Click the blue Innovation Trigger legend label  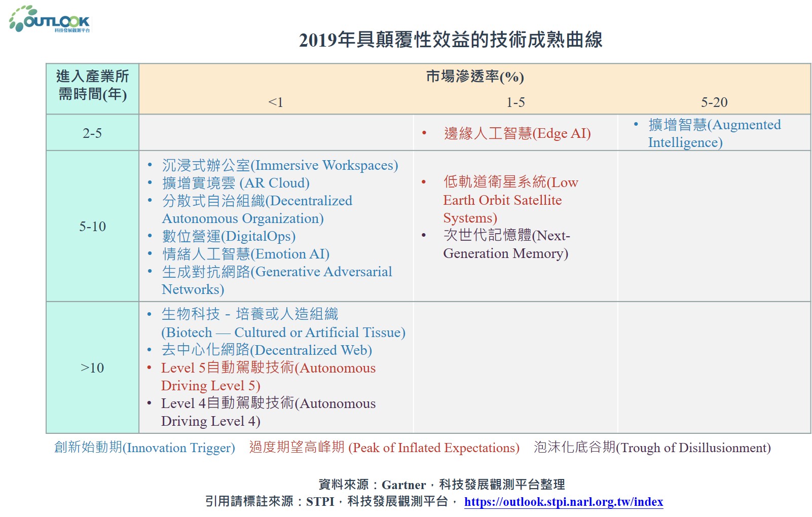pyautogui.click(x=144, y=448)
